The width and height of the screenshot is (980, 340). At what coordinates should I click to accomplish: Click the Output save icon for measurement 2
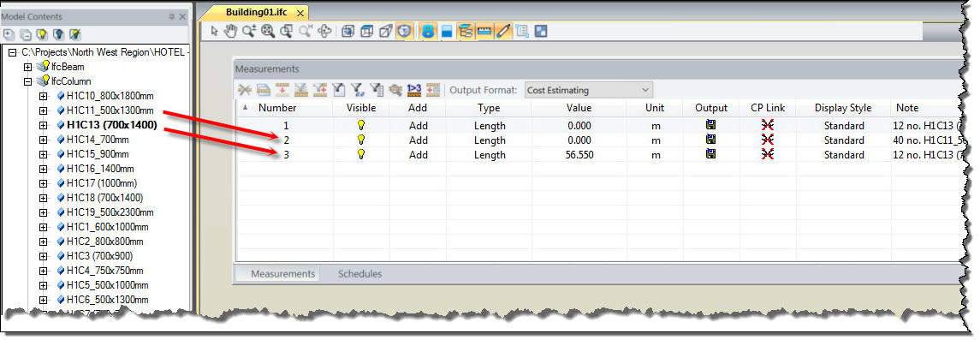coord(710,140)
